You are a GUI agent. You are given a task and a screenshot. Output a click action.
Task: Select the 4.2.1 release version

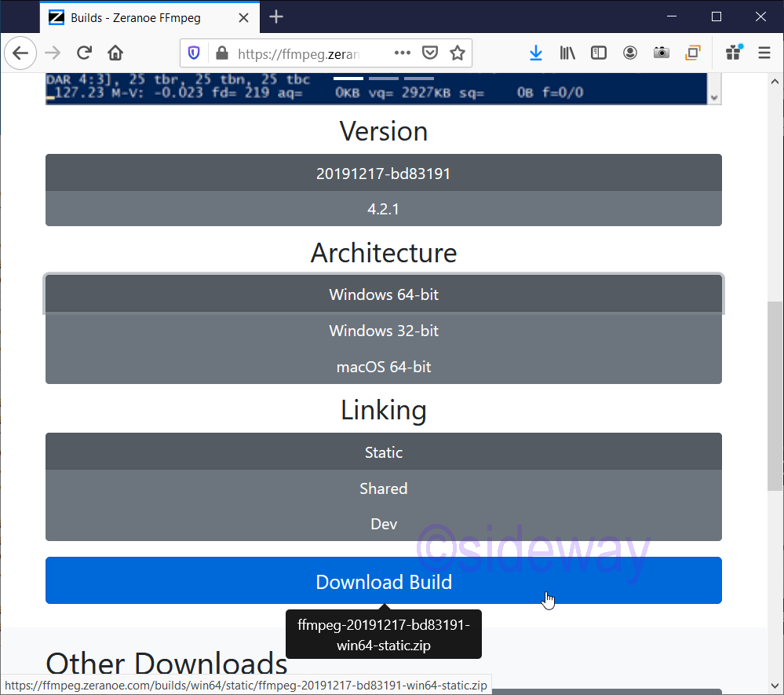point(383,209)
